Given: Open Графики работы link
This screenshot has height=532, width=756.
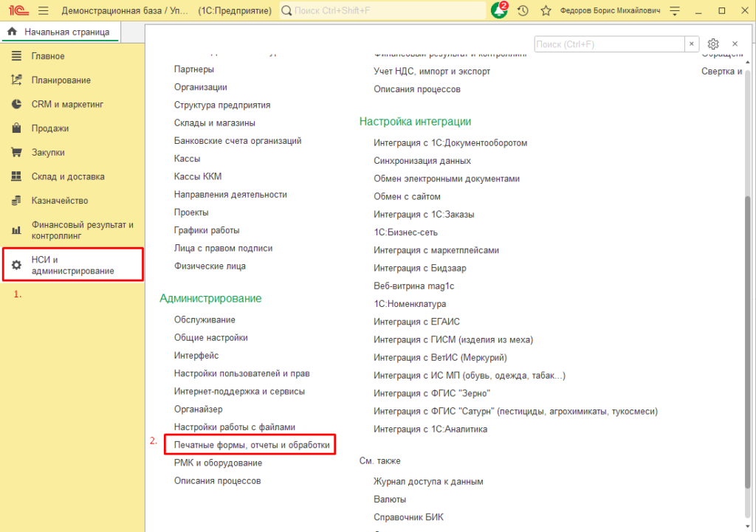Looking at the screenshot, I should click(x=207, y=230).
